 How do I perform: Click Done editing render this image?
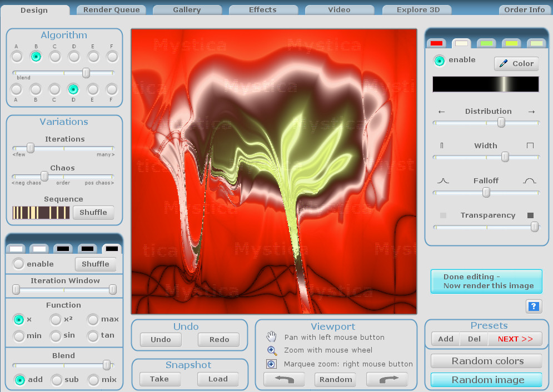(x=486, y=282)
